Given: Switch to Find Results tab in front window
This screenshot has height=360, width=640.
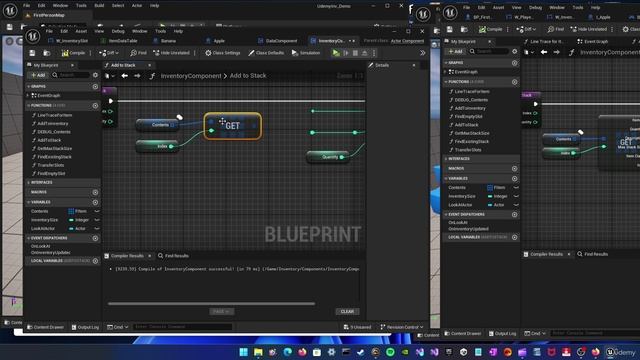Looking at the screenshot, I should (x=173, y=256).
